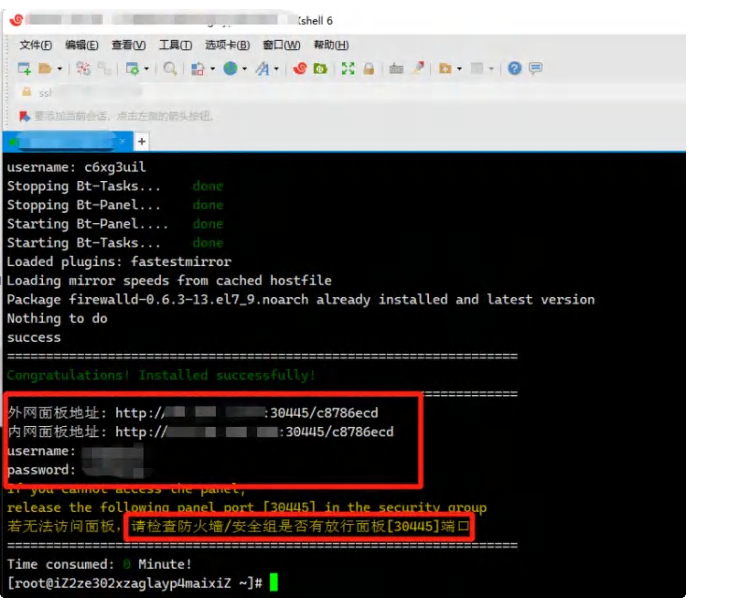This screenshot has height=600, width=729.
Task: Click 'release the following panel port' line
Action: pyautogui.click(x=247, y=508)
